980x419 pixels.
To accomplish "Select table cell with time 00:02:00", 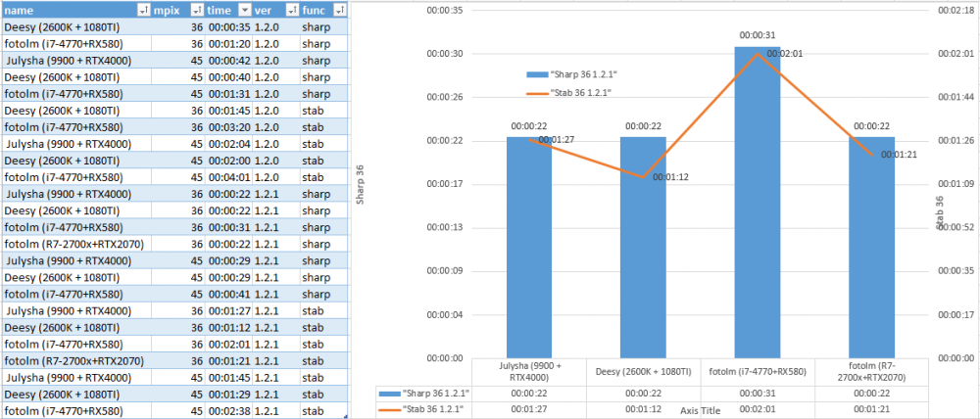I will pyautogui.click(x=228, y=161).
